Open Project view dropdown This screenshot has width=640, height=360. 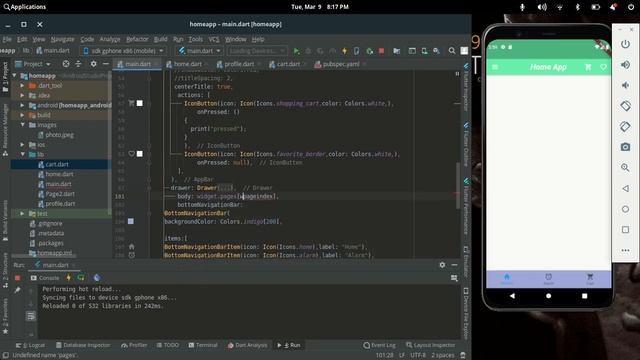pyautogui.click(x=33, y=64)
